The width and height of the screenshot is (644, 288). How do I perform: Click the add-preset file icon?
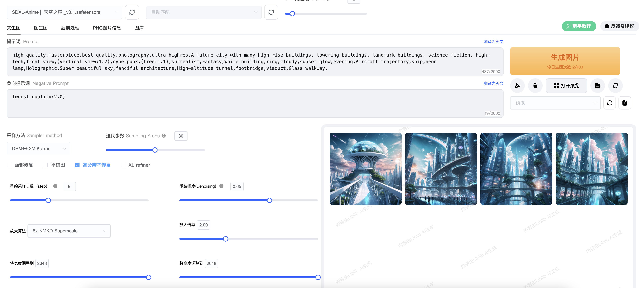(x=624, y=103)
